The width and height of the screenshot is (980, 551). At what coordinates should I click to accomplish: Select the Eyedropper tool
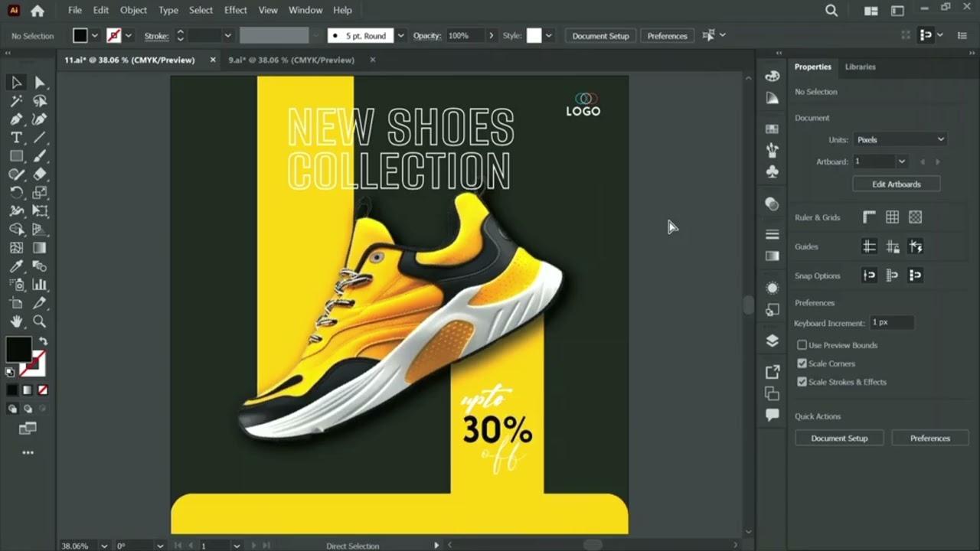click(16, 266)
